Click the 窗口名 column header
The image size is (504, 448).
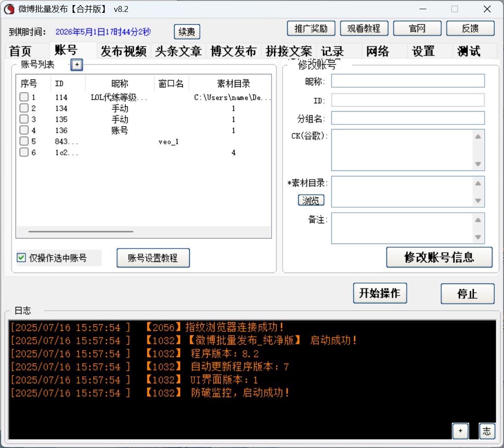(x=171, y=84)
